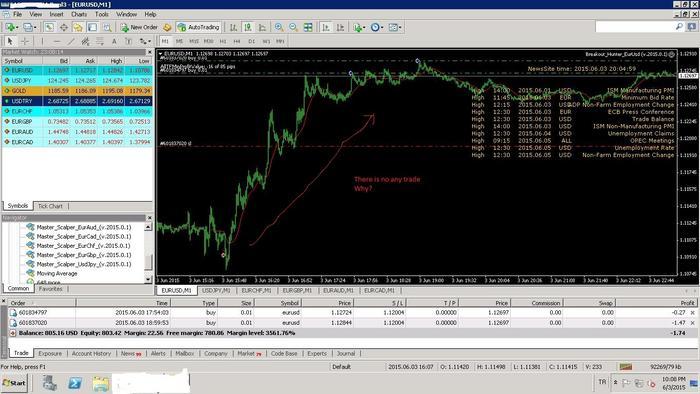Open the Templates dropdown
This screenshot has width=700, height=394.
click(395, 27)
